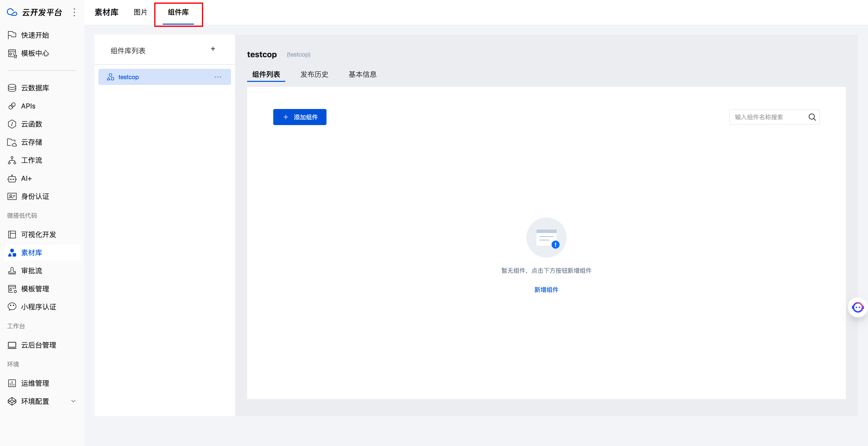
Task: Select testcop in the component library list
Action: pos(129,77)
